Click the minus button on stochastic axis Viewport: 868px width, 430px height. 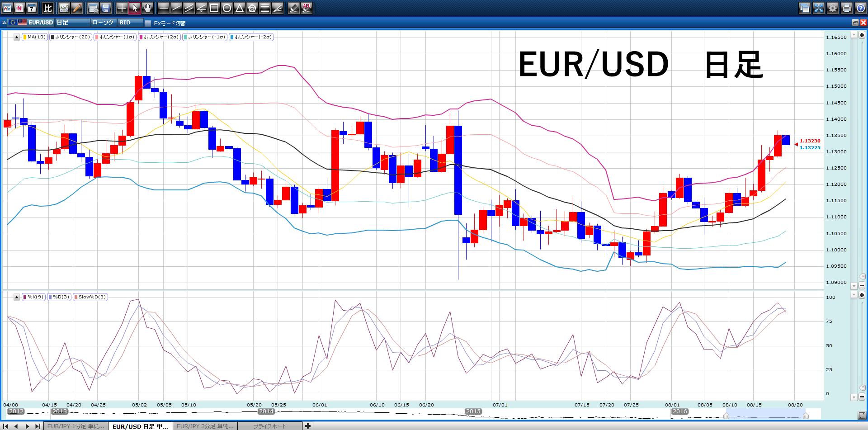(x=862, y=397)
